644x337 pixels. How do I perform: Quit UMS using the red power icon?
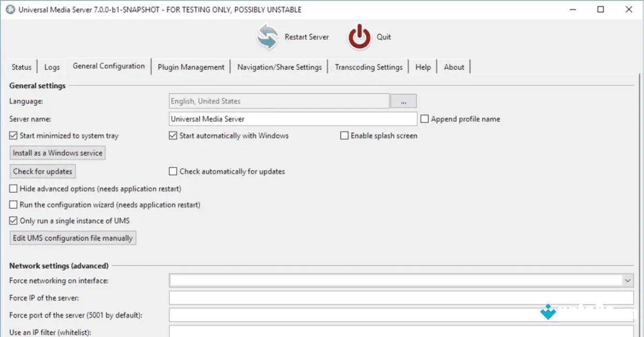[358, 36]
